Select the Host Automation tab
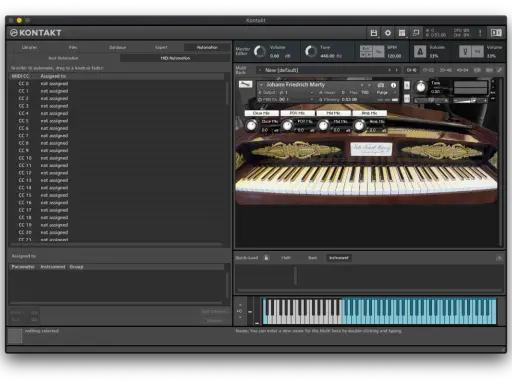The image size is (512, 384). pos(63,58)
